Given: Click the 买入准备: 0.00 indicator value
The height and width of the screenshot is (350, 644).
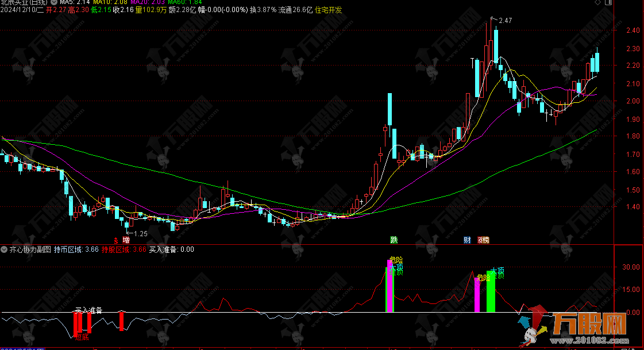Looking at the screenshot, I should (172, 249).
